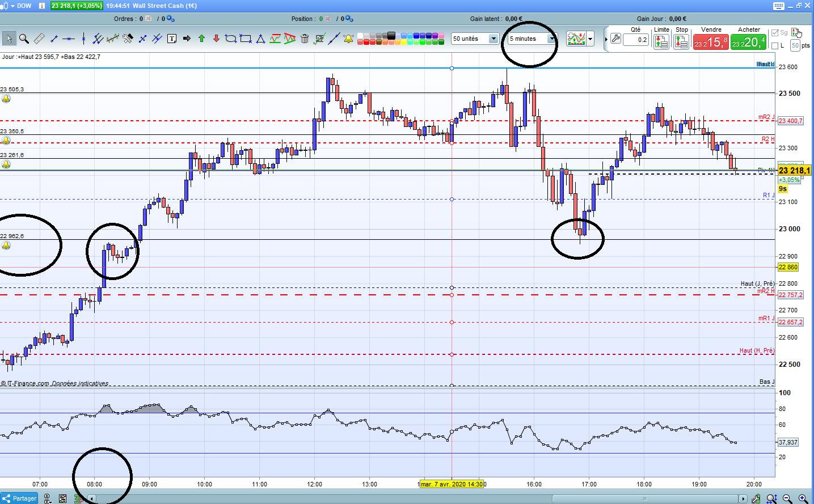
Task: Click the Vendre sell price button
Action: (711, 42)
